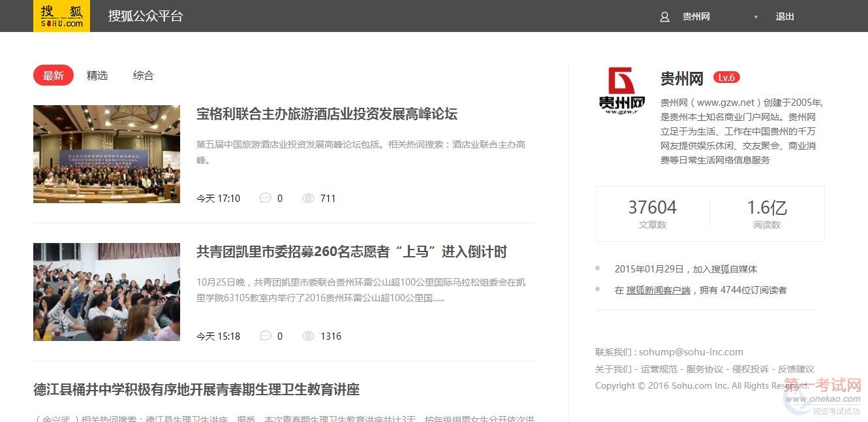Switch to the 综合 tab

tap(143, 75)
